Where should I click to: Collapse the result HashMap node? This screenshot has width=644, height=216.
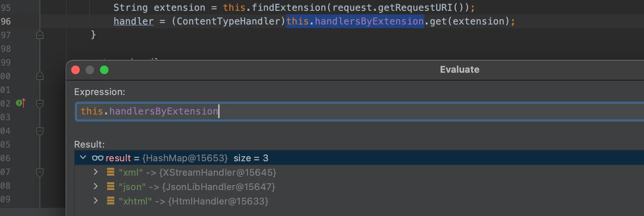pos(83,158)
